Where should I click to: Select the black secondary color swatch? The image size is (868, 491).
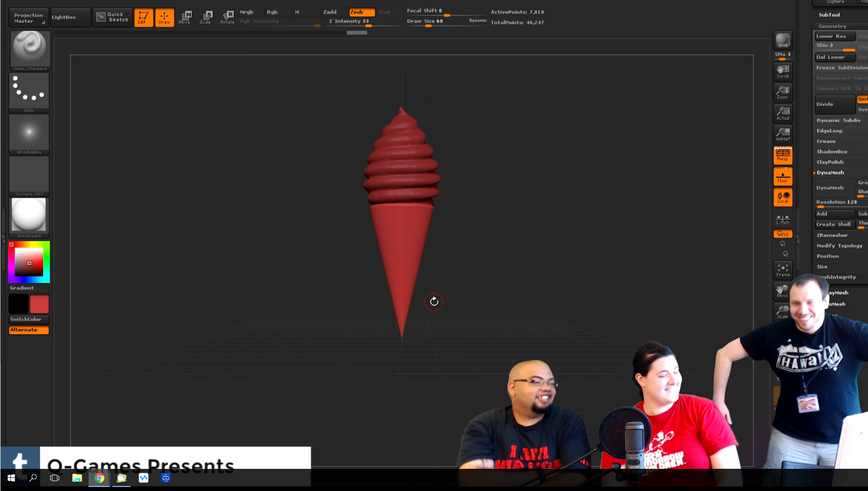(x=19, y=304)
